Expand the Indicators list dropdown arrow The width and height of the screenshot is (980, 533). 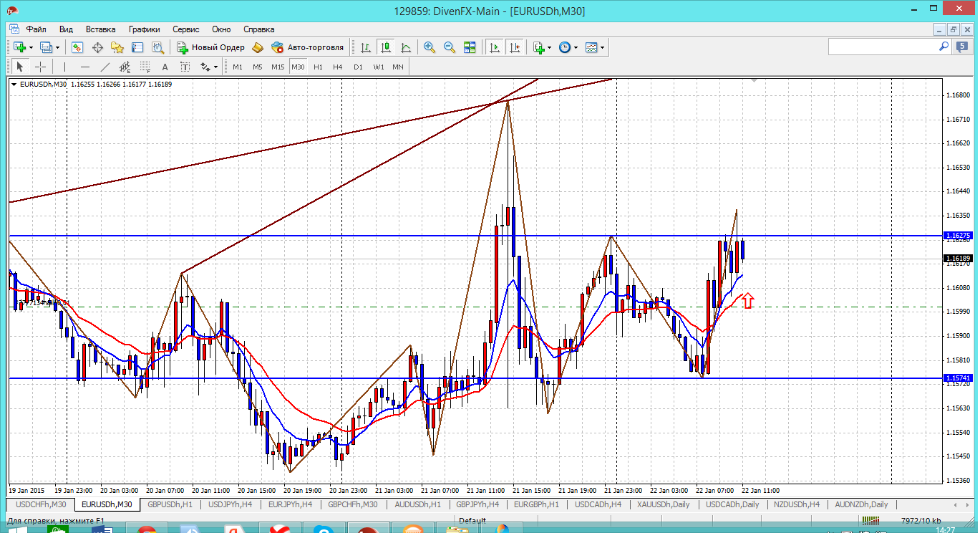[549, 47]
